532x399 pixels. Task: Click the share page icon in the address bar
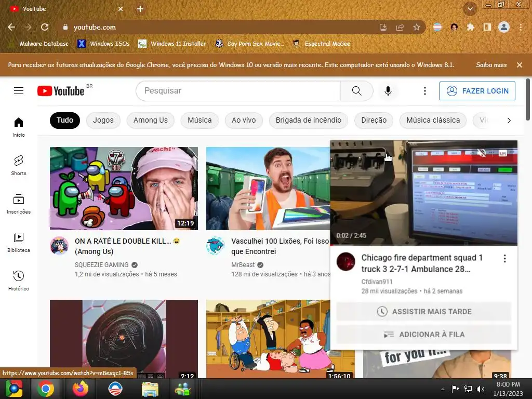pyautogui.click(x=400, y=27)
